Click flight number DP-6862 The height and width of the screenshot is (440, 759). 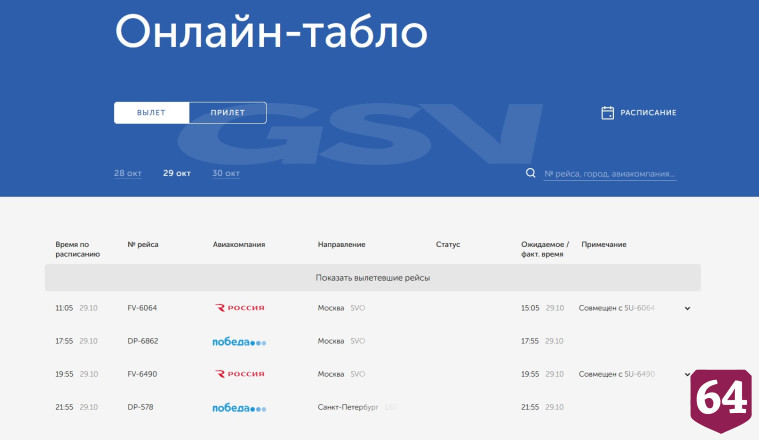pos(143,341)
